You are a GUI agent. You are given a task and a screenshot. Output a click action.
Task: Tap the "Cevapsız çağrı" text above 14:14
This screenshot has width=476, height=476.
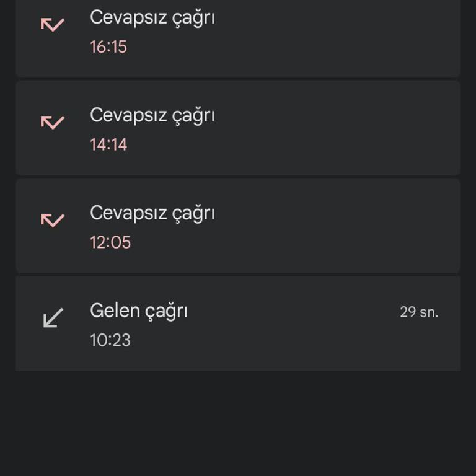pyautogui.click(x=152, y=115)
